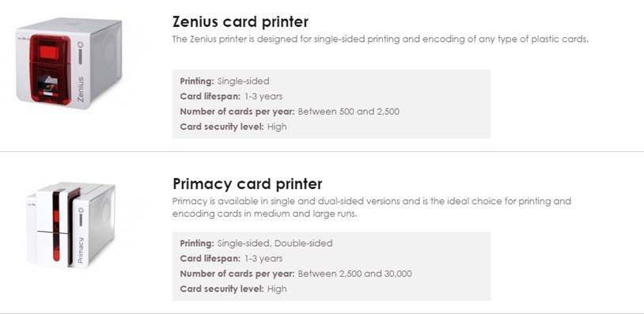
Task: Click Zenius cards per year 500 to 2,500
Action: point(290,112)
